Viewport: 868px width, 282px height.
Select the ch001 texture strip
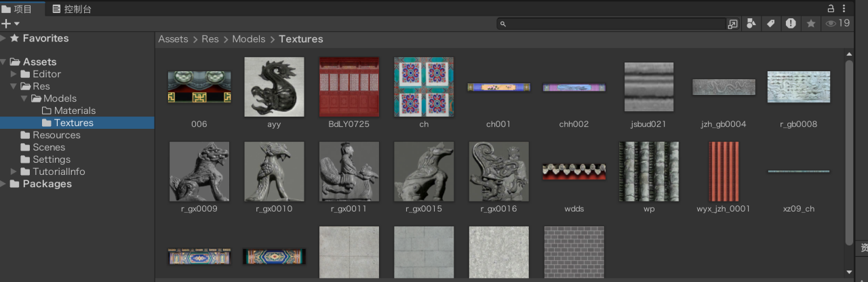498,87
